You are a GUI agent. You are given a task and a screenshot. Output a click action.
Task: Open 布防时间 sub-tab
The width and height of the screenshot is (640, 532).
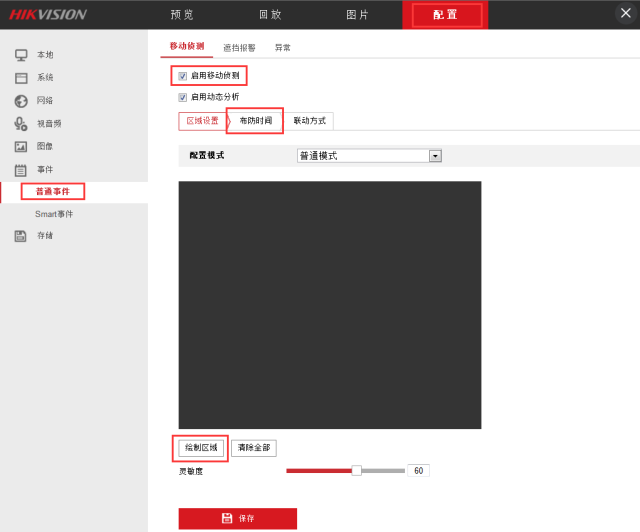[x=256, y=121]
